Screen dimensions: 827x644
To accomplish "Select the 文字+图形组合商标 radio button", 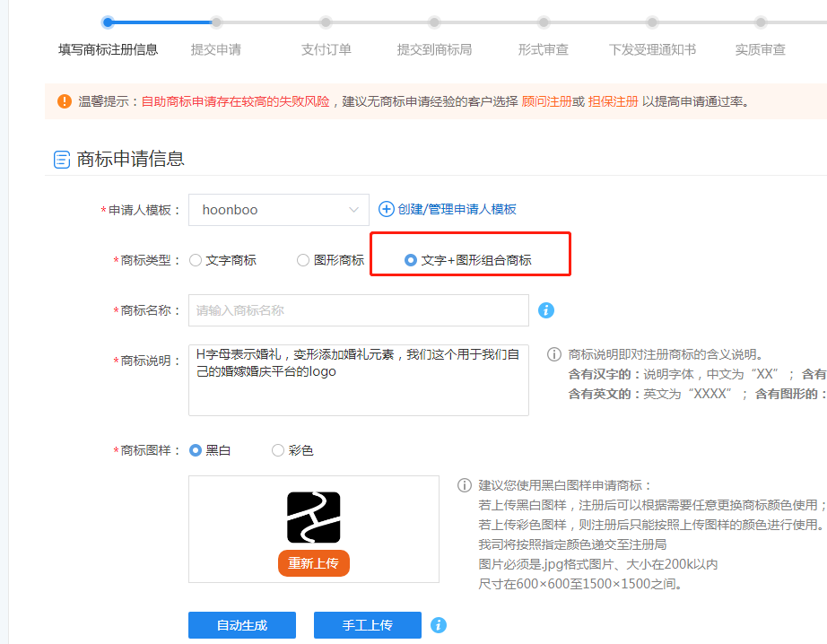I will pos(410,260).
